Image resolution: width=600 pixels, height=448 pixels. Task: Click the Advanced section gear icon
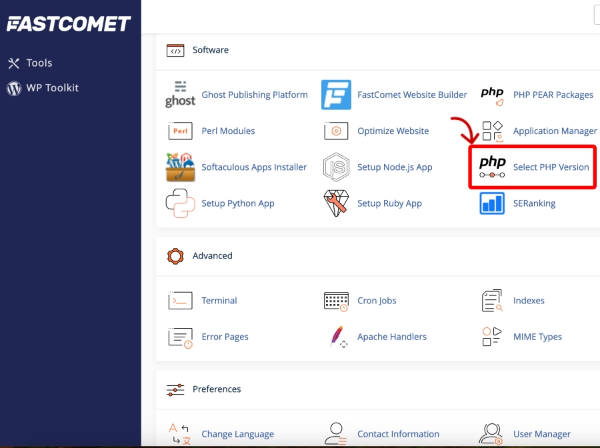(x=175, y=256)
